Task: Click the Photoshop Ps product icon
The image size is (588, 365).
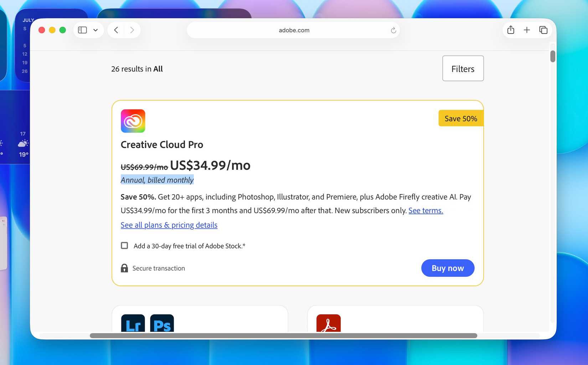Action: tap(162, 323)
